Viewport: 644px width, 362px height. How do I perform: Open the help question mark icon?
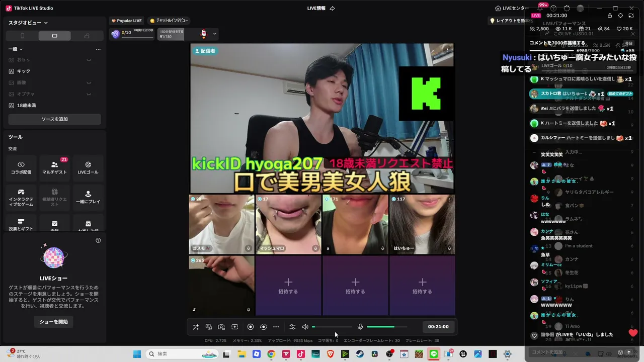(553, 9)
